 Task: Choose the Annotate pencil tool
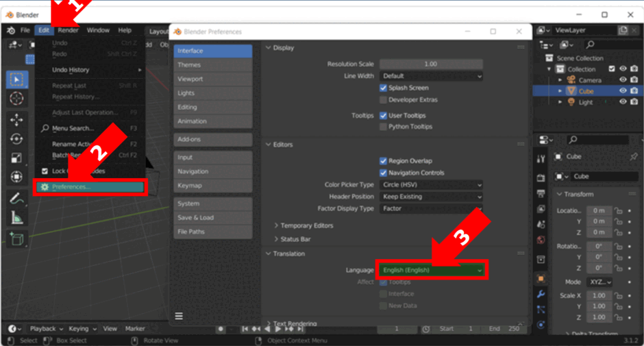[16, 199]
